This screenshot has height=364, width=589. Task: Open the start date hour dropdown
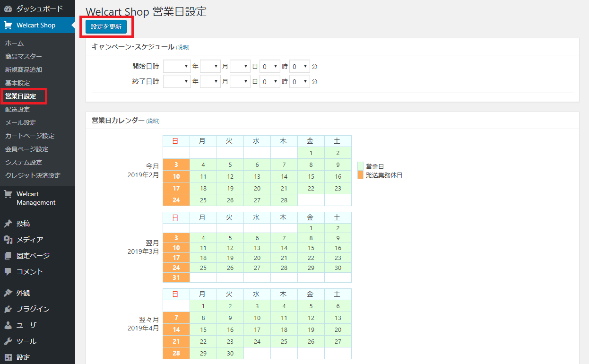pos(270,66)
